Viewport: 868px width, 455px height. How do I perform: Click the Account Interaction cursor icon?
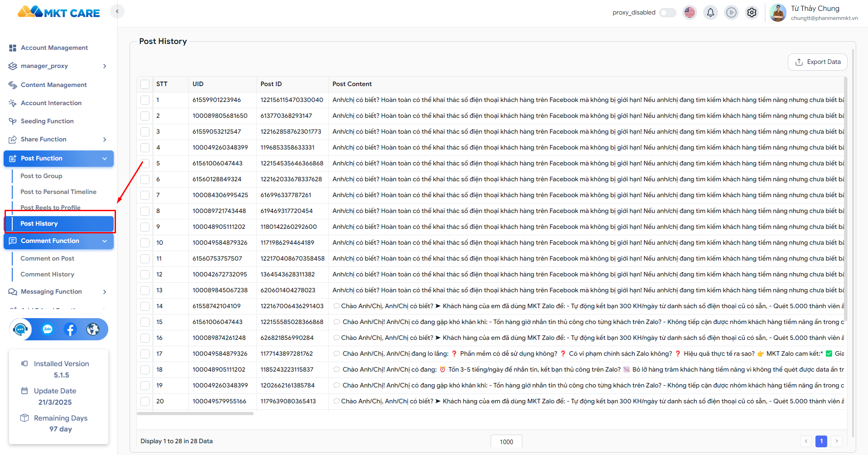coord(13,103)
